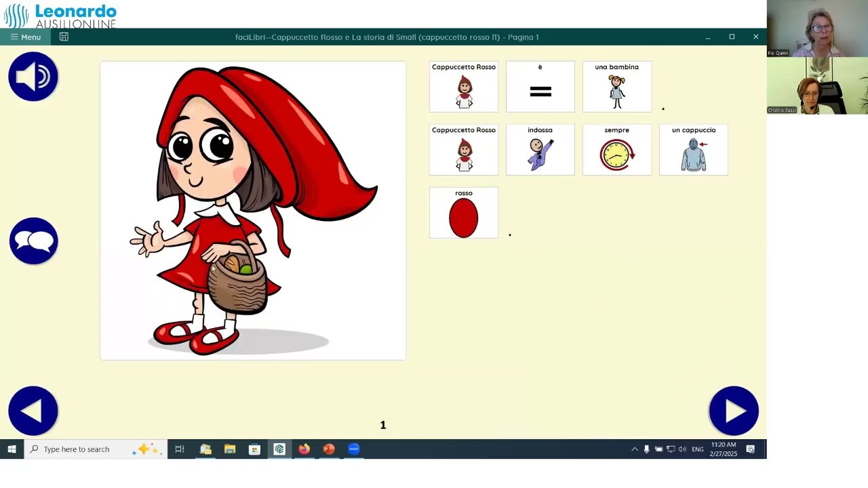868x488 pixels.
Task: Select the second row Cappuccetto Rosso symbol card
Action: (464, 150)
